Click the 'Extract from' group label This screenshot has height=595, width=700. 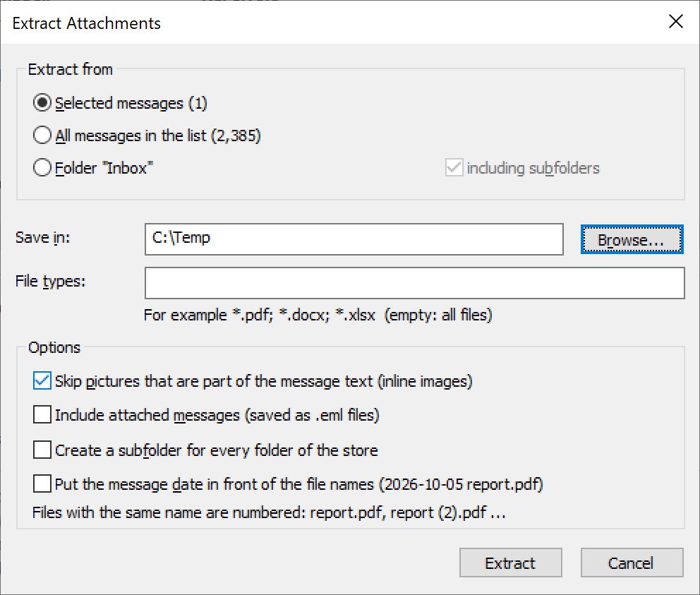[x=70, y=69]
